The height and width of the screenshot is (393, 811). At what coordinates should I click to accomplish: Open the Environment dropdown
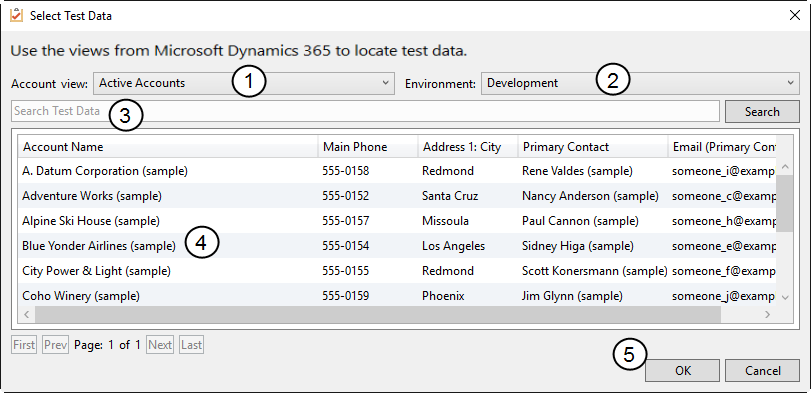click(x=640, y=83)
